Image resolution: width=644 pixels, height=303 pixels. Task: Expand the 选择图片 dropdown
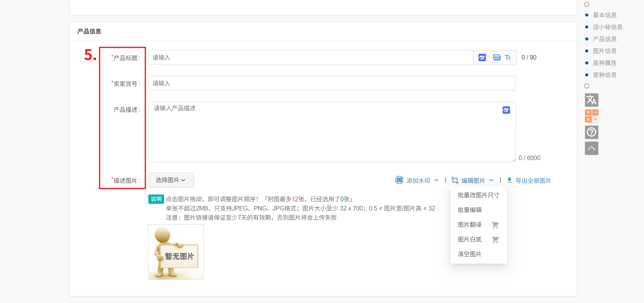(x=171, y=180)
